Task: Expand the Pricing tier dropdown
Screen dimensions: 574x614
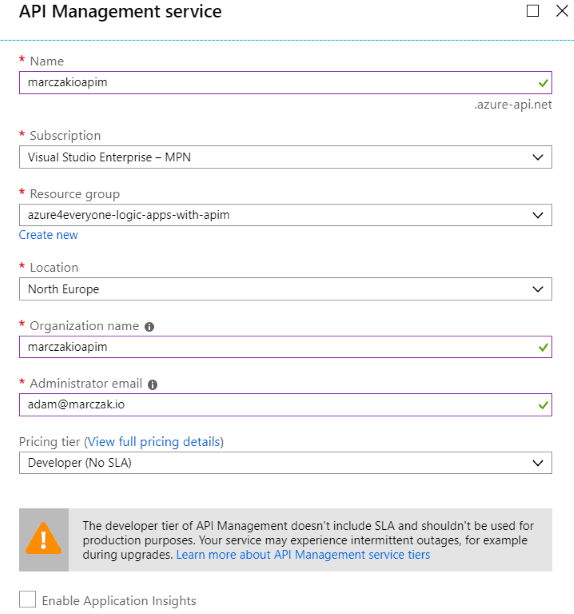Action: pyautogui.click(x=285, y=463)
